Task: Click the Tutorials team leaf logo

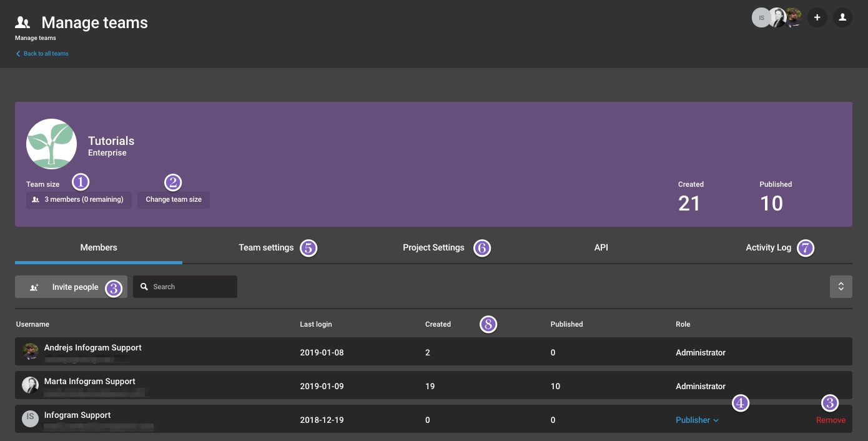Action: click(51, 144)
